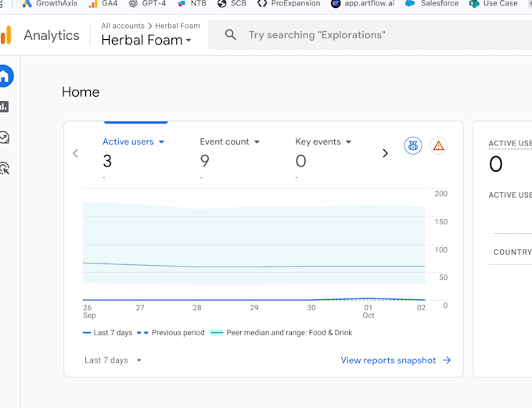Click the search magnifier icon

[x=230, y=35]
